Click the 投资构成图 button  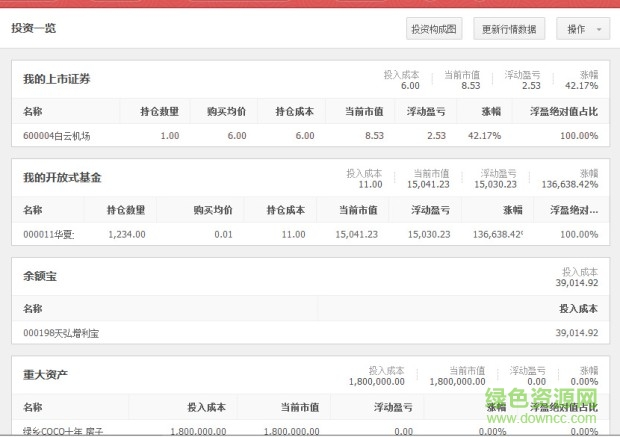coord(434,29)
